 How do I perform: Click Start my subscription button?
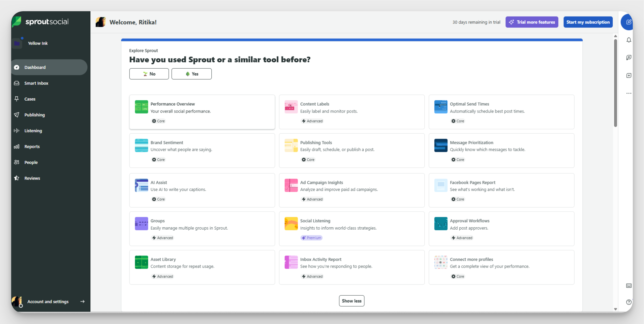pos(588,22)
